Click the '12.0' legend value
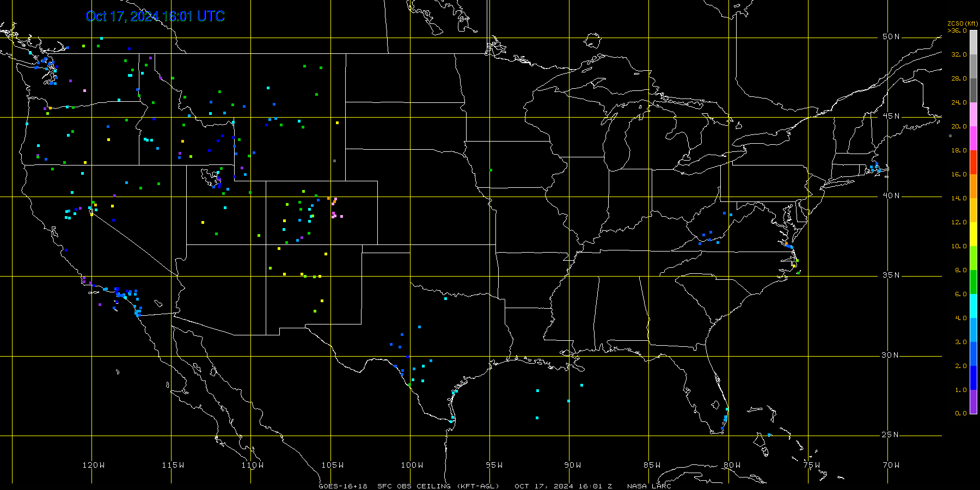The width and height of the screenshot is (980, 490). point(959,222)
